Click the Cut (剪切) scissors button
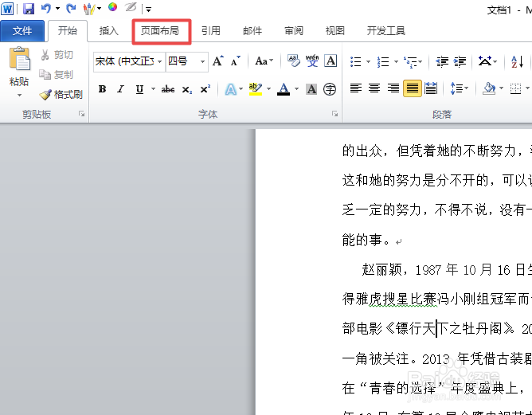 [57, 55]
